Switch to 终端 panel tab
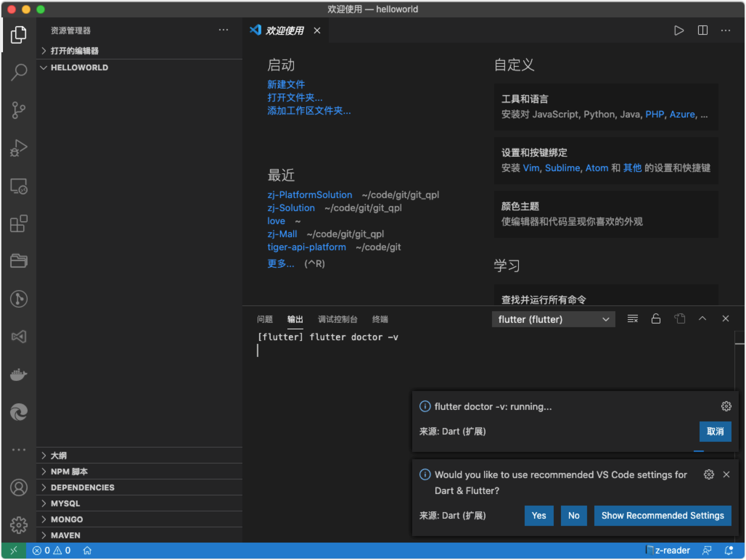 [380, 319]
